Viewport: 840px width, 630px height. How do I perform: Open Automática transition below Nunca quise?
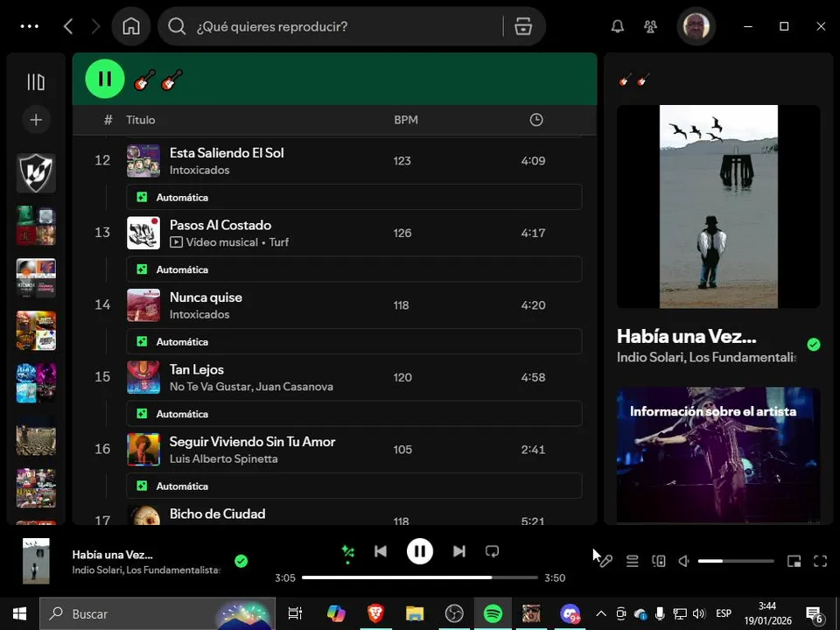[x=354, y=341]
